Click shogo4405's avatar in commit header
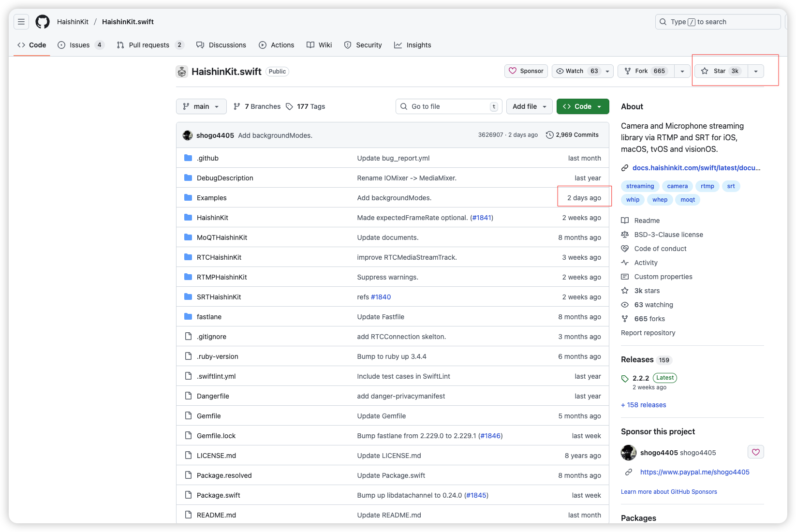The width and height of the screenshot is (796, 532). pos(188,135)
